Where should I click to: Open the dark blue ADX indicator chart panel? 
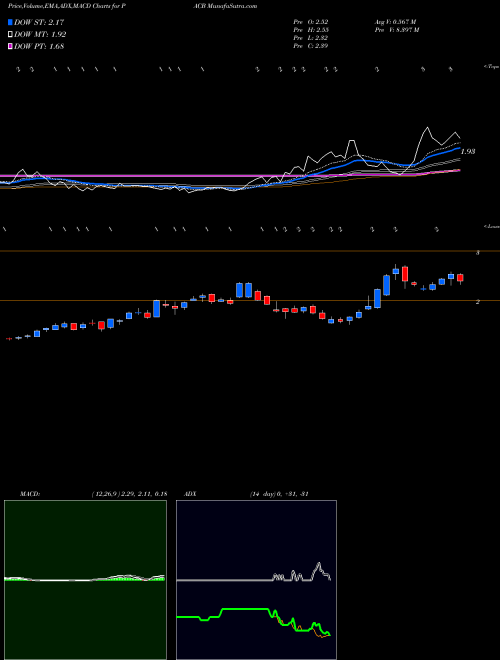(x=256, y=580)
